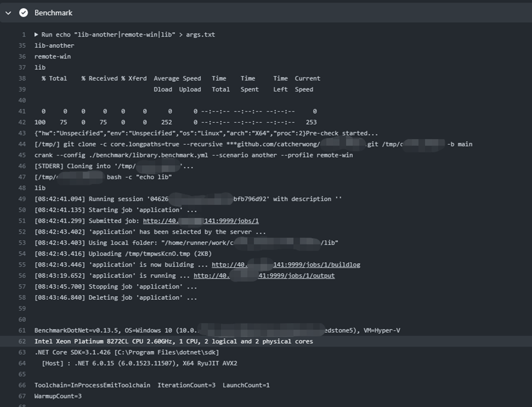Select the Benchmark step title

pyautogui.click(x=53, y=12)
